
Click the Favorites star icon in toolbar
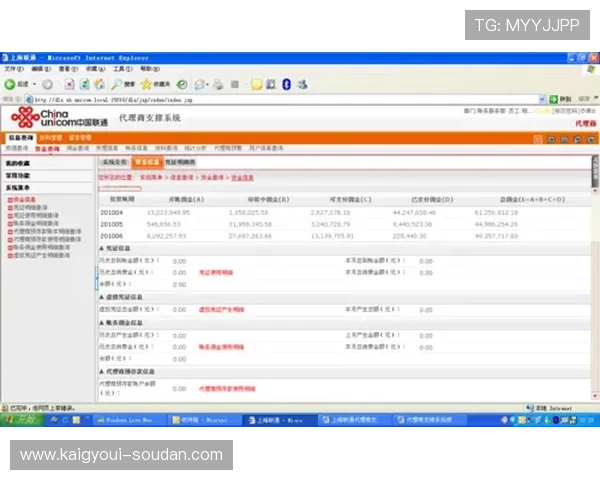pyautogui.click(x=146, y=84)
